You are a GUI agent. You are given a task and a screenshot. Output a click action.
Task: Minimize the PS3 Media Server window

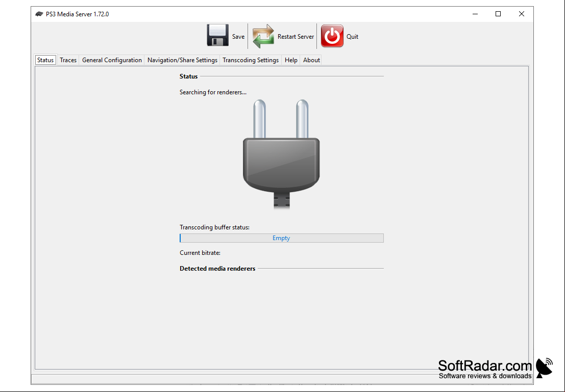[475, 14]
